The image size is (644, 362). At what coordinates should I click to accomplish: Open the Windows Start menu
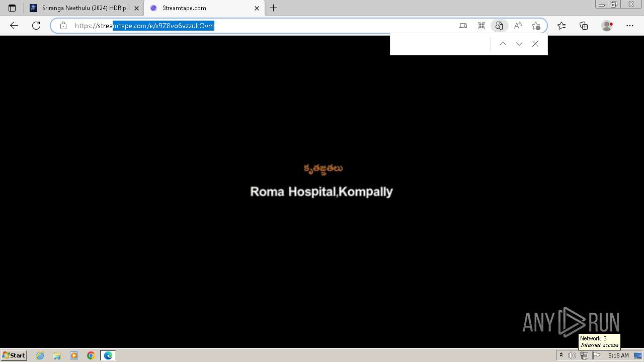click(14, 355)
